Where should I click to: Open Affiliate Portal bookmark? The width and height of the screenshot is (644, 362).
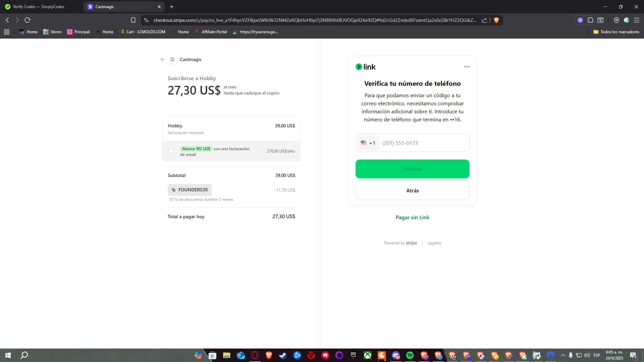pos(211,32)
